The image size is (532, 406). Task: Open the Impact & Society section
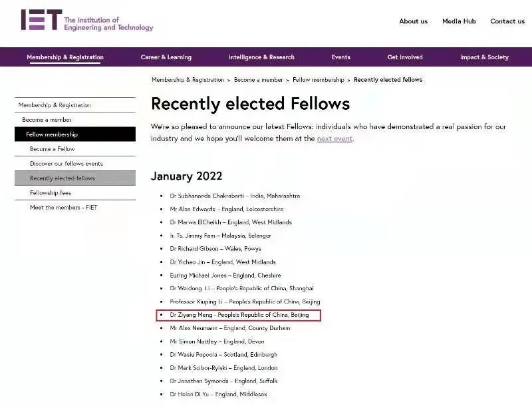pyautogui.click(x=483, y=57)
